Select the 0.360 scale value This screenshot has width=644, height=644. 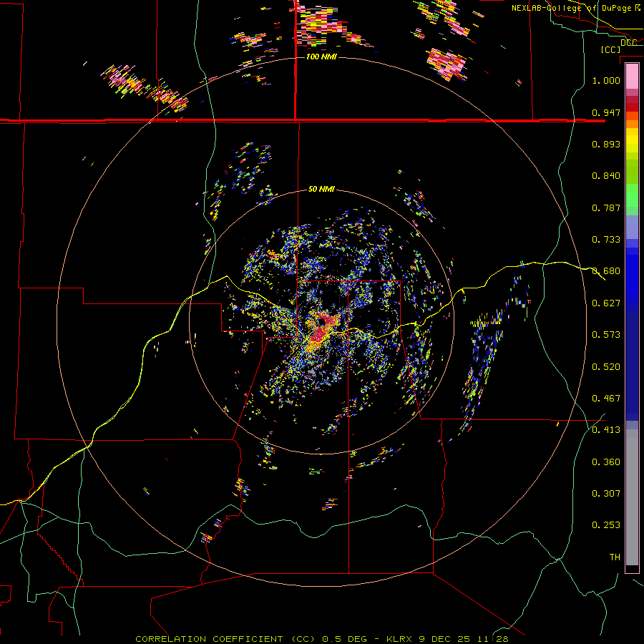point(606,462)
